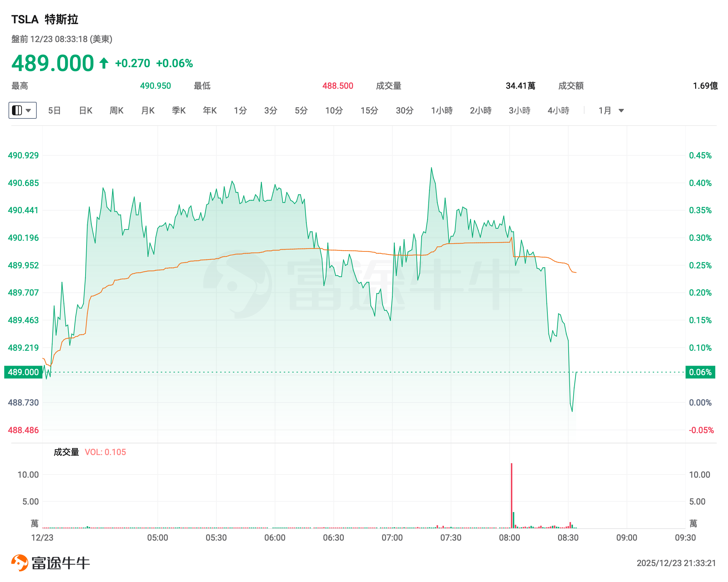
Task: Change to the 30分 interval
Action: coord(405,111)
